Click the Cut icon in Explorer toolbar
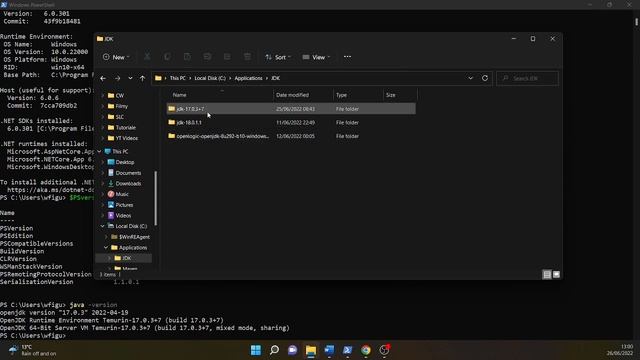The height and width of the screenshot is (360, 640). coord(147,57)
